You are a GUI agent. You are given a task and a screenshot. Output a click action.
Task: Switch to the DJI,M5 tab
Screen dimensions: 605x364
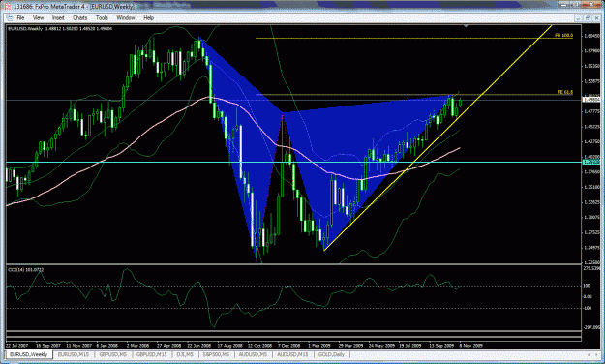pyautogui.click(x=185, y=354)
